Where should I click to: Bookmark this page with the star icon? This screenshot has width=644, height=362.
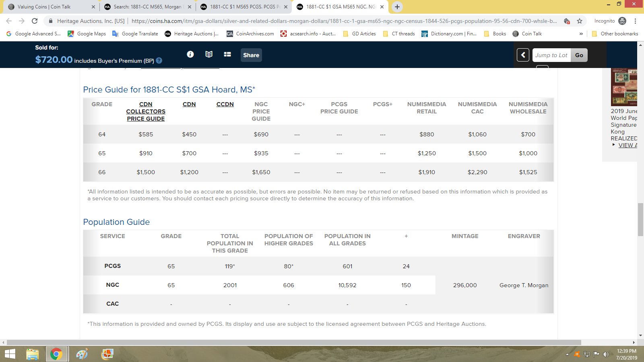[580, 21]
